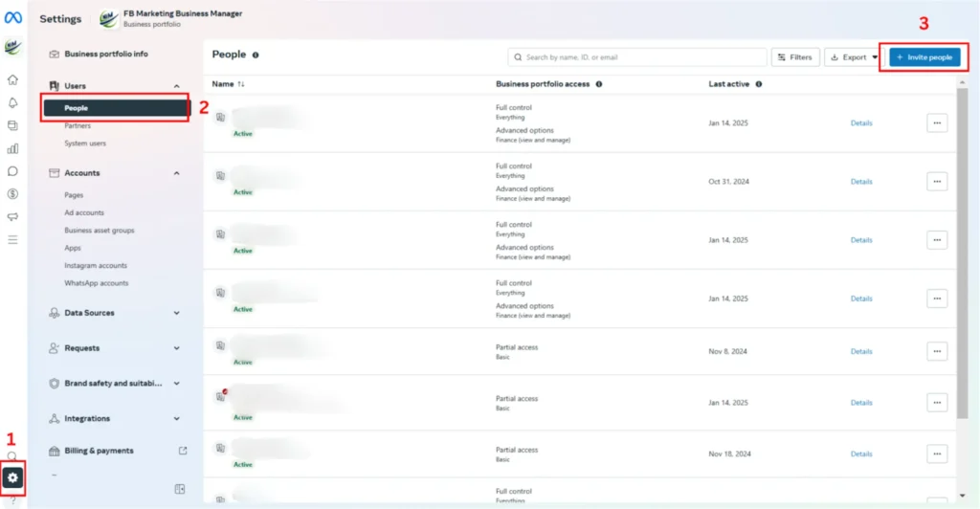Expand the Integrations section

[x=177, y=418]
